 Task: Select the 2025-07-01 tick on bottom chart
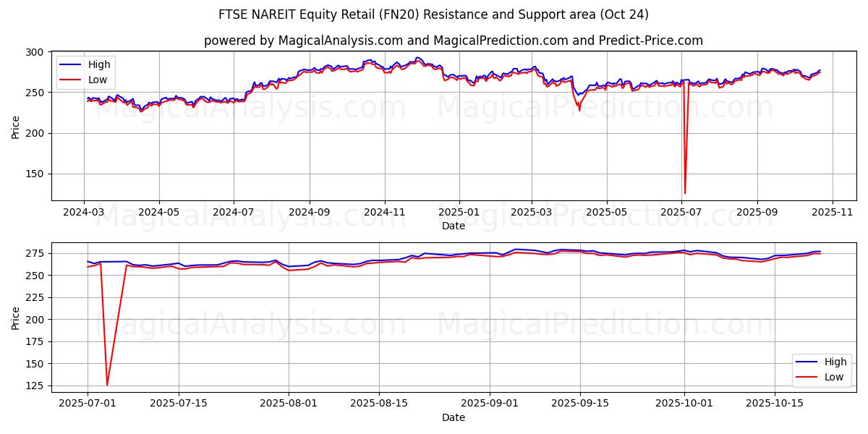pyautogui.click(x=88, y=404)
